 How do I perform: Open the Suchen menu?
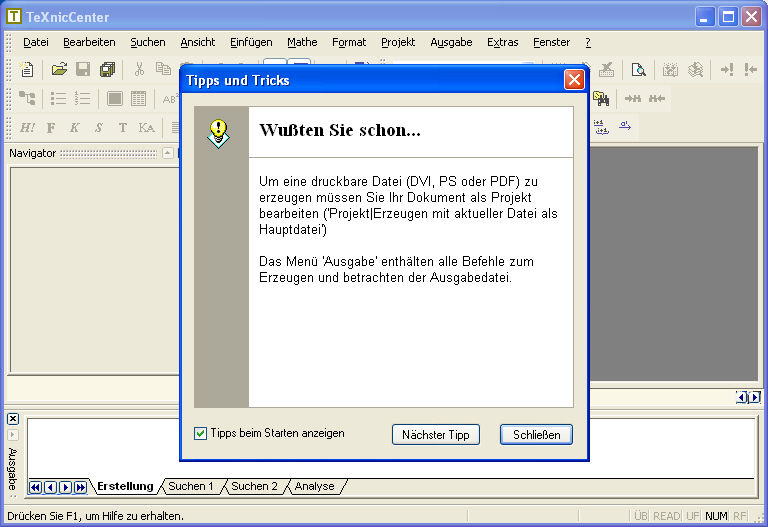pos(148,42)
